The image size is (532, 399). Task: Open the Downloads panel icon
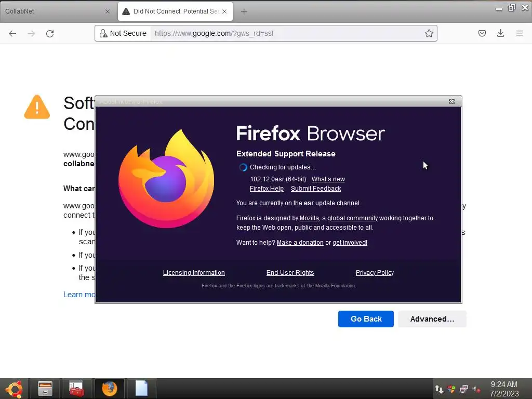coord(500,33)
